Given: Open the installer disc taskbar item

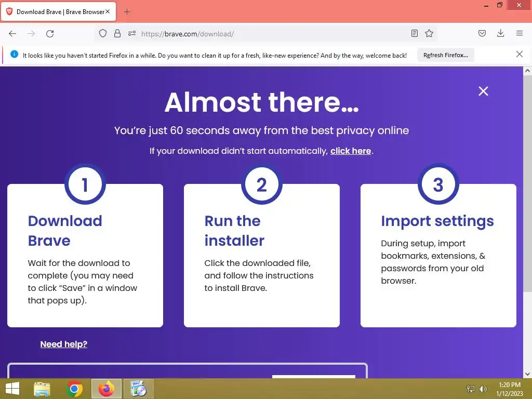Looking at the screenshot, I should tap(138, 389).
